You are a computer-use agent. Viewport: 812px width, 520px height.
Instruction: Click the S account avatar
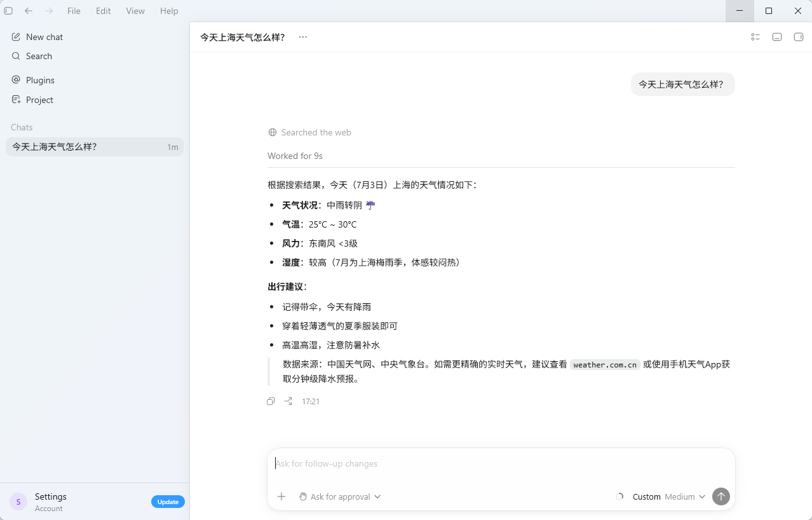pos(18,502)
